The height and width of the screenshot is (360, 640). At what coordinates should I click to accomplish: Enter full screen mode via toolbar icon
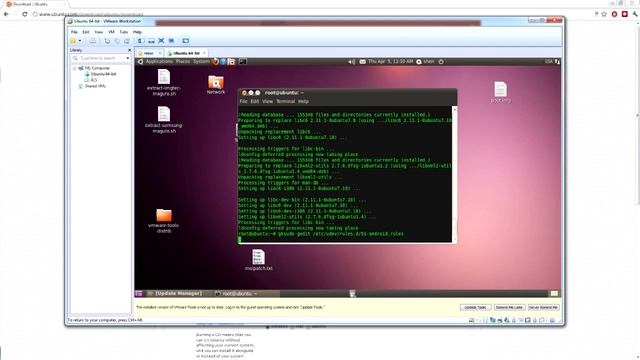[x=161, y=41]
